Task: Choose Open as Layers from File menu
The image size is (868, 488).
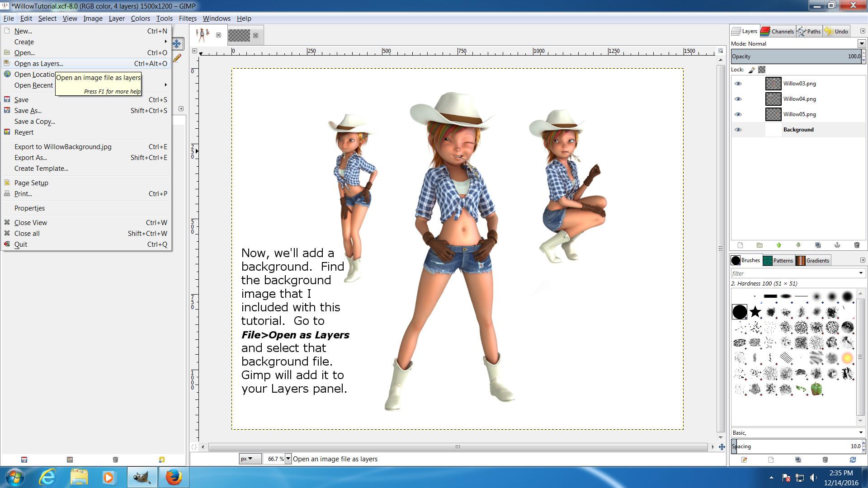Action: (39, 64)
